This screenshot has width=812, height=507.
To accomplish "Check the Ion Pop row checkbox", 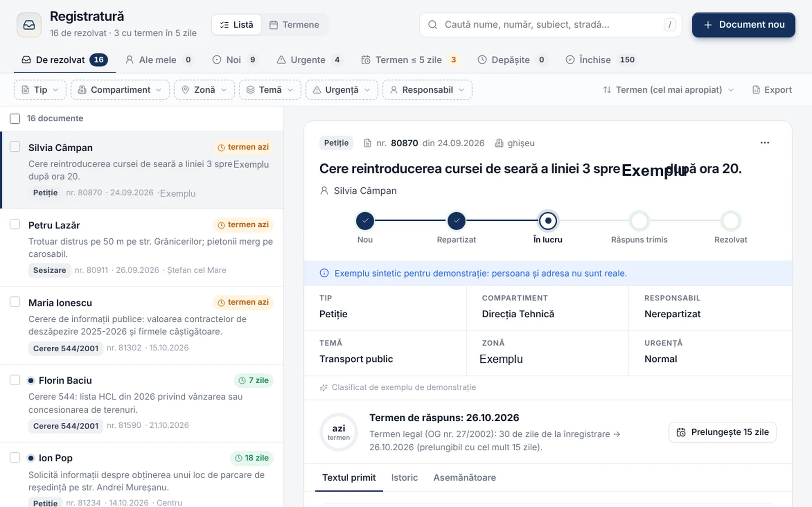I will click(x=15, y=458).
